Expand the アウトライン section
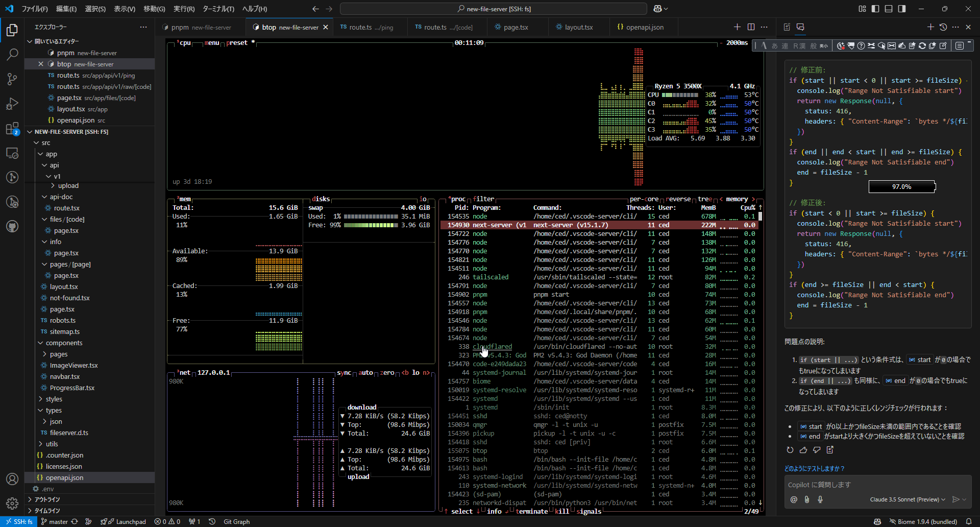Viewport: 980px width, 527px height. (47, 499)
